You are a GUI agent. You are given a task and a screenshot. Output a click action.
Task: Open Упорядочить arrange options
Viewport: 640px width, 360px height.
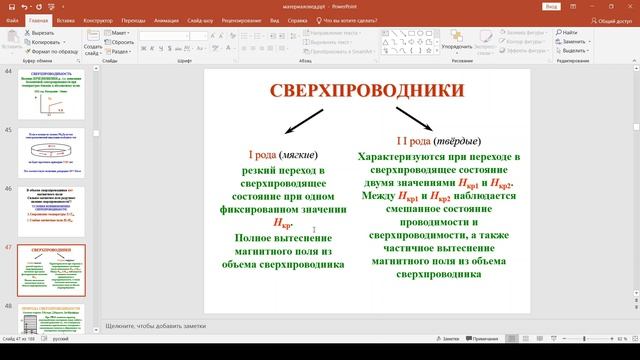click(x=457, y=42)
